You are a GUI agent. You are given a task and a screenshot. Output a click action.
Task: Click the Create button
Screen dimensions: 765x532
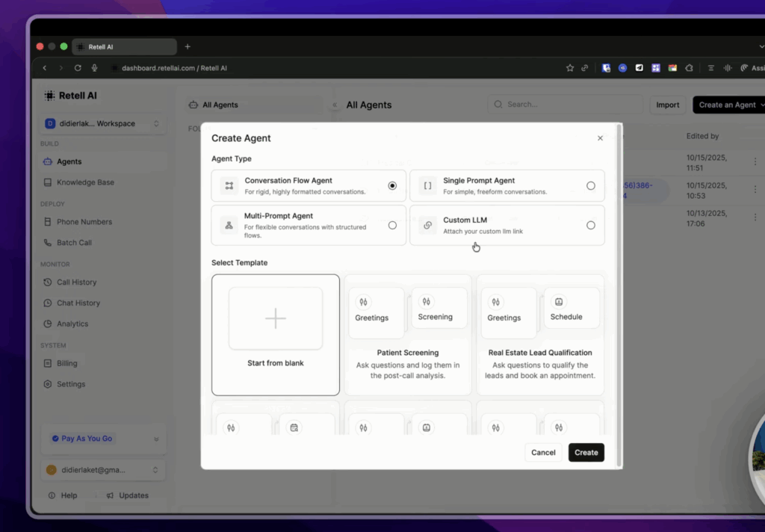(x=586, y=452)
